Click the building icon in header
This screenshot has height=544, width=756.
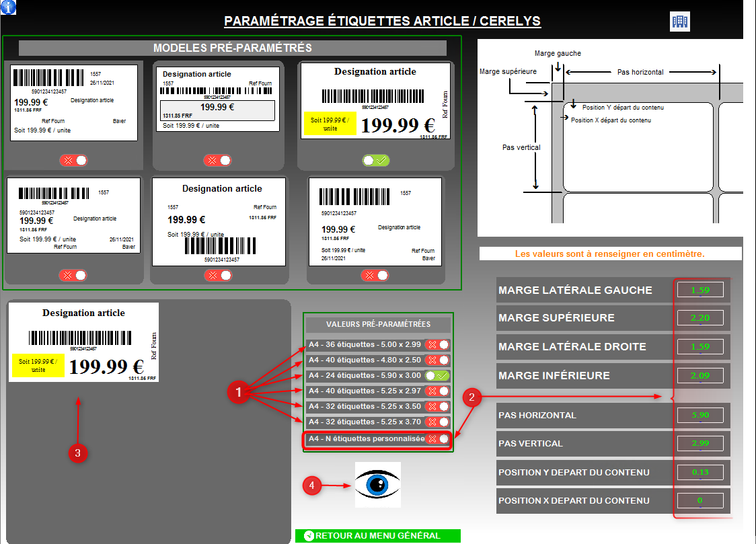(x=680, y=22)
